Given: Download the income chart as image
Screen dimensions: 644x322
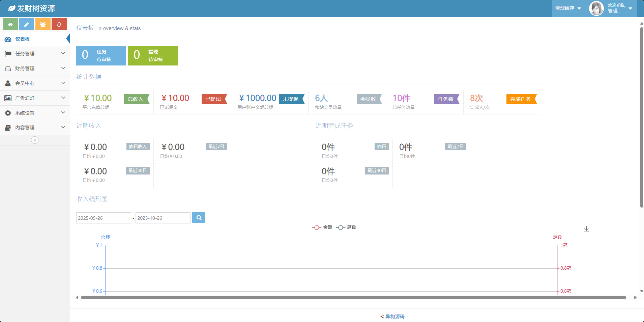Looking at the screenshot, I should coord(586,230).
